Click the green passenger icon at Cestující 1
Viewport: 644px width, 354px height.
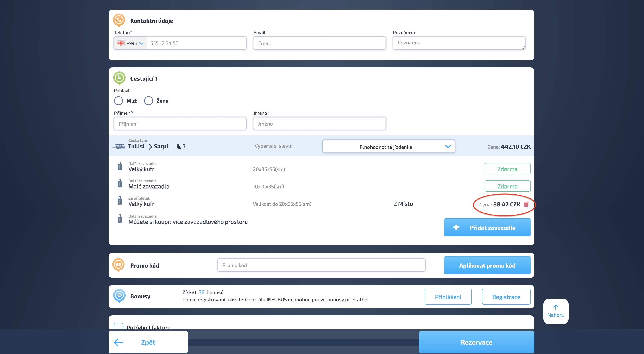[119, 78]
